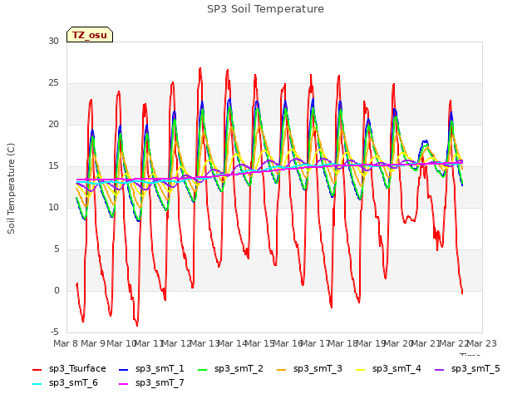Viewport: 532px width, 399px height.
Task: Click the sp3_Tsurface legend entry
Action: [x=69, y=369]
